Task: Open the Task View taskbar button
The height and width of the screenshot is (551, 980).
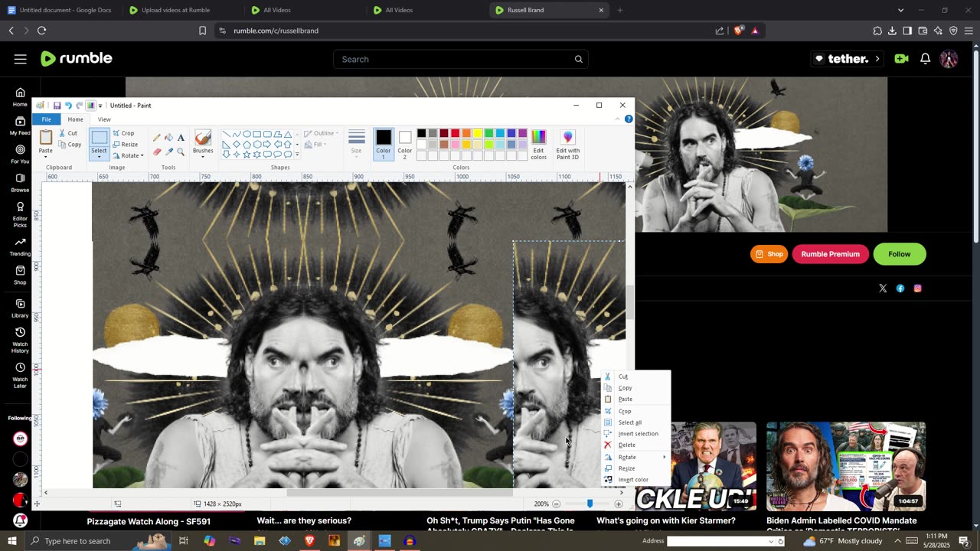Action: point(184,541)
